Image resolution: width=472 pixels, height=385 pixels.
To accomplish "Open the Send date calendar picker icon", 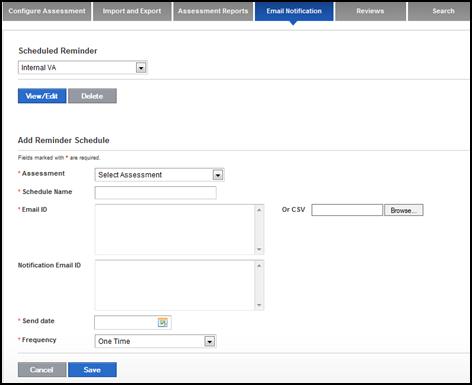I will pos(163,322).
